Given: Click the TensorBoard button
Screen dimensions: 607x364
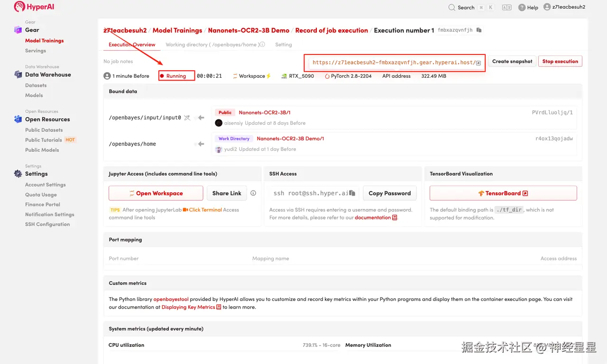Looking at the screenshot, I should [503, 193].
